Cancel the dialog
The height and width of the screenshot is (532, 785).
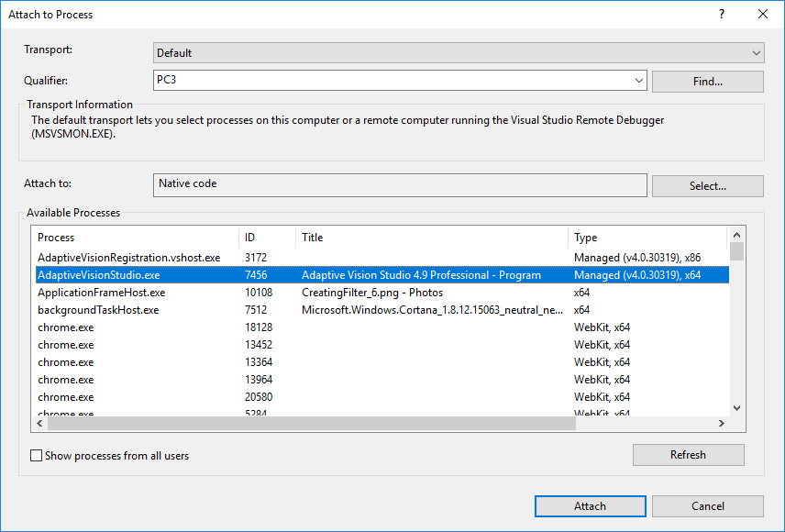pyautogui.click(x=707, y=506)
